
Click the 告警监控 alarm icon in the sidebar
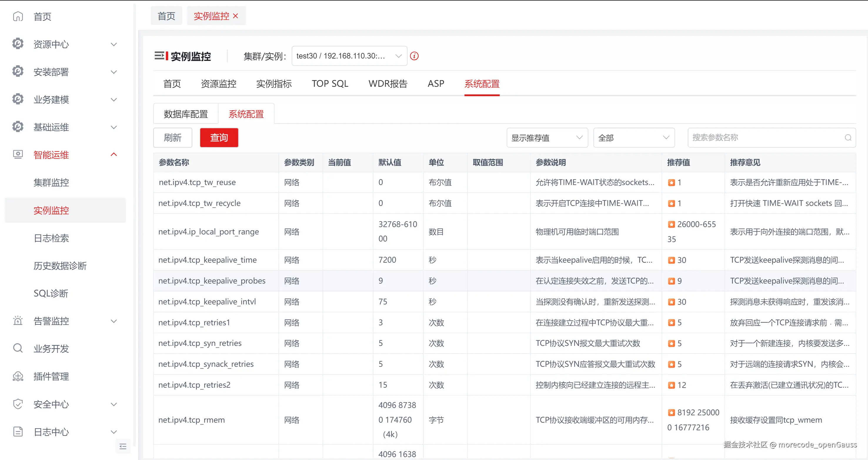point(18,321)
